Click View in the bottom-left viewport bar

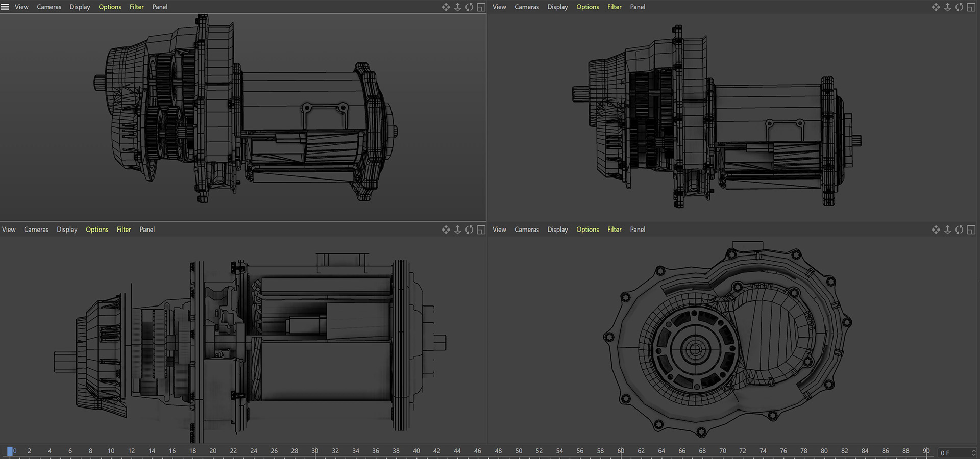pos(9,230)
